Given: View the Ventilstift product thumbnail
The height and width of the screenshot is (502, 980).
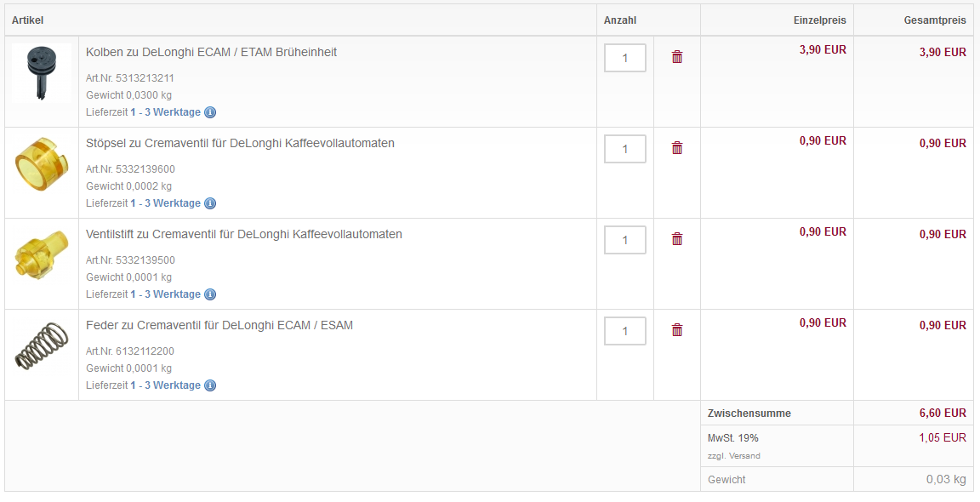Looking at the screenshot, I should coord(41,256).
